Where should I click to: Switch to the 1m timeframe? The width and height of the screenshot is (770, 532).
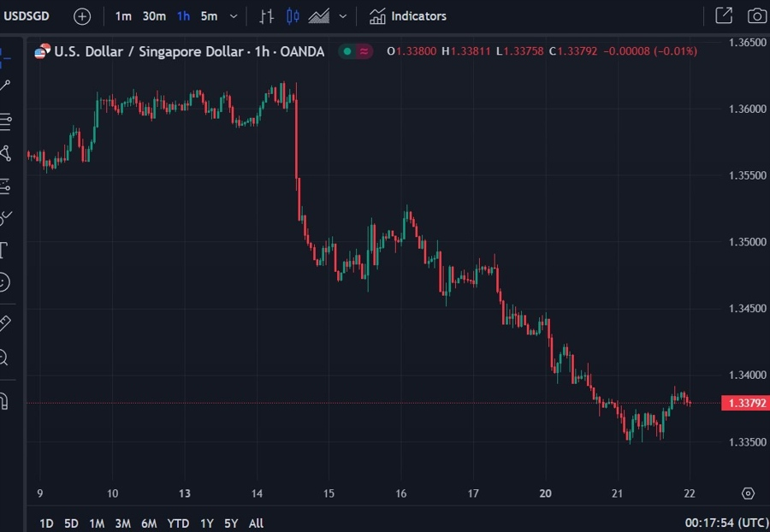coord(123,16)
